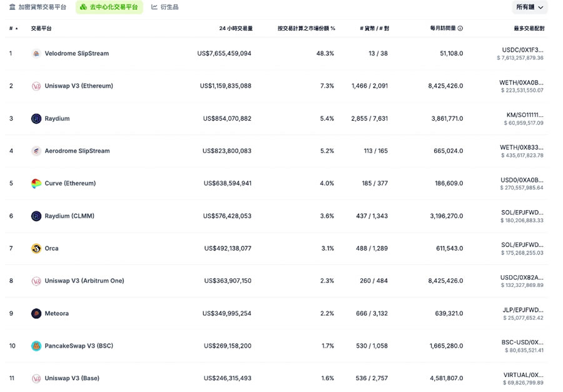Click volume US$492,138,077

click(228, 248)
